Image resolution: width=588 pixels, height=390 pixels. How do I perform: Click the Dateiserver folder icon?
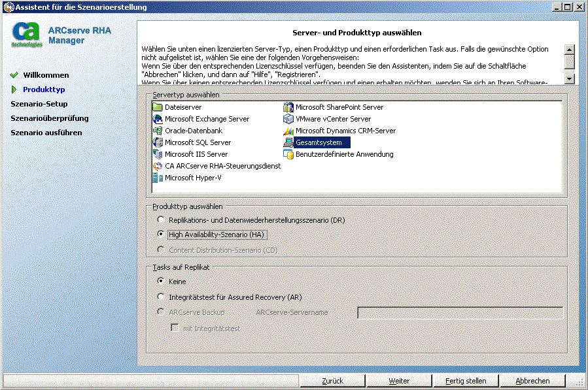158,107
